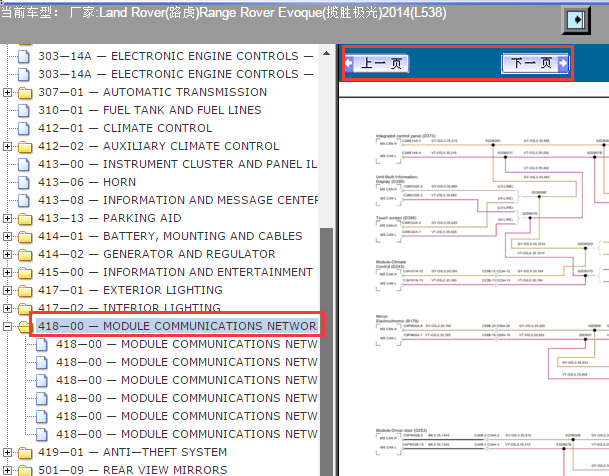The image size is (609, 476).
Task: Select 303-14A Electronic Engine Controls second entry
Action: pyautogui.click(x=176, y=74)
